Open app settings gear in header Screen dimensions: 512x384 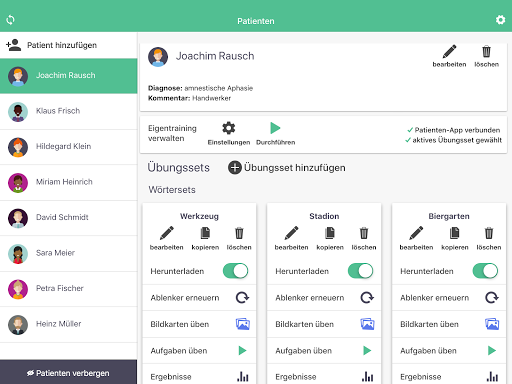pyautogui.click(x=500, y=20)
